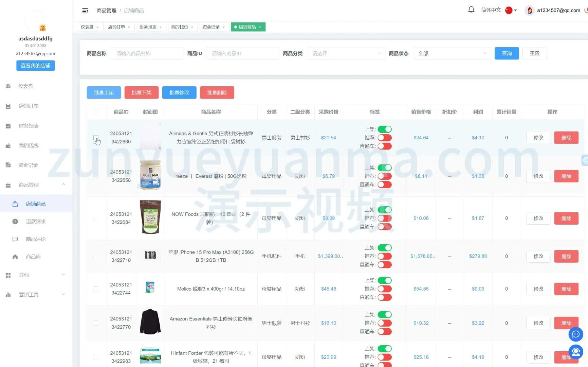This screenshot has width=588, height=367.
Task: Enable 推荐 switch for iPhone 15 Pro Max
Action: coord(385,256)
